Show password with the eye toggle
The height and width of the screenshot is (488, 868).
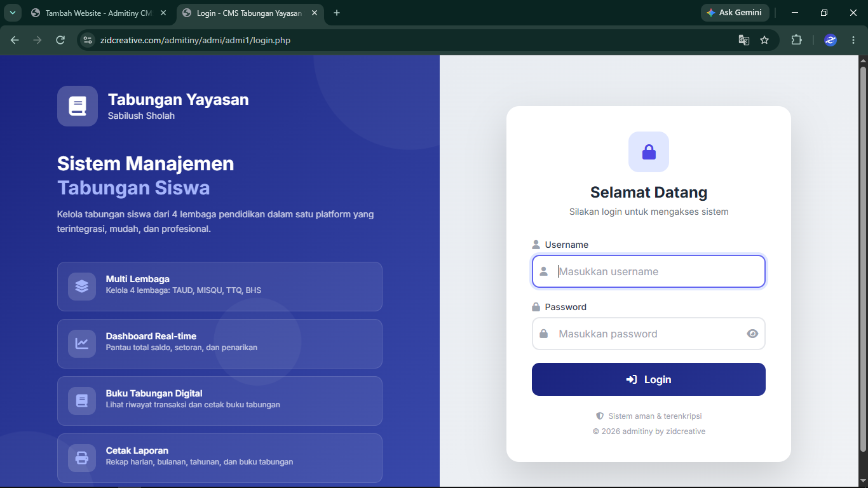click(752, 334)
